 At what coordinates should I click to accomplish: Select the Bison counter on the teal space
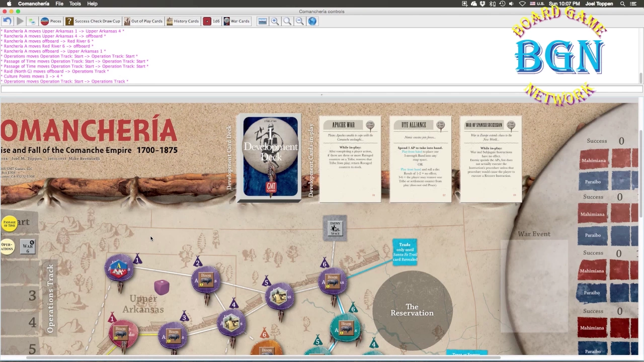[x=346, y=327]
